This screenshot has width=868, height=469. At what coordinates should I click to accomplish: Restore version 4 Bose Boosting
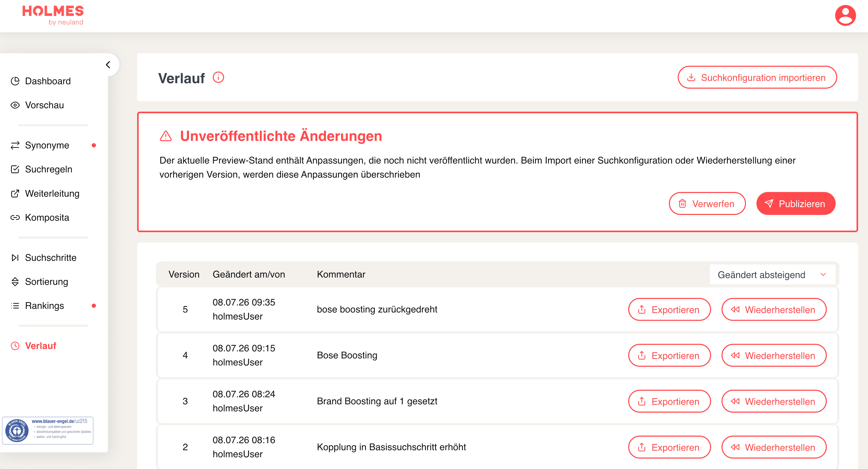click(774, 355)
